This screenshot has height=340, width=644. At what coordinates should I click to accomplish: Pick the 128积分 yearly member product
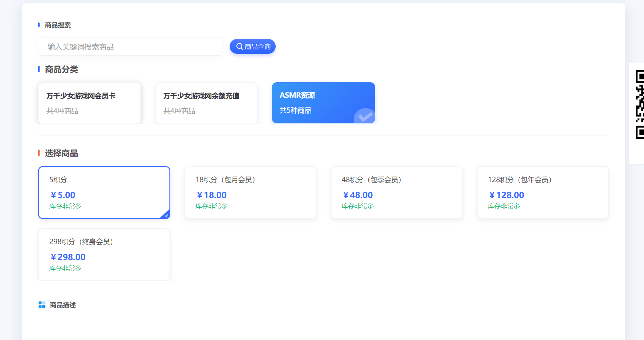[x=542, y=192]
